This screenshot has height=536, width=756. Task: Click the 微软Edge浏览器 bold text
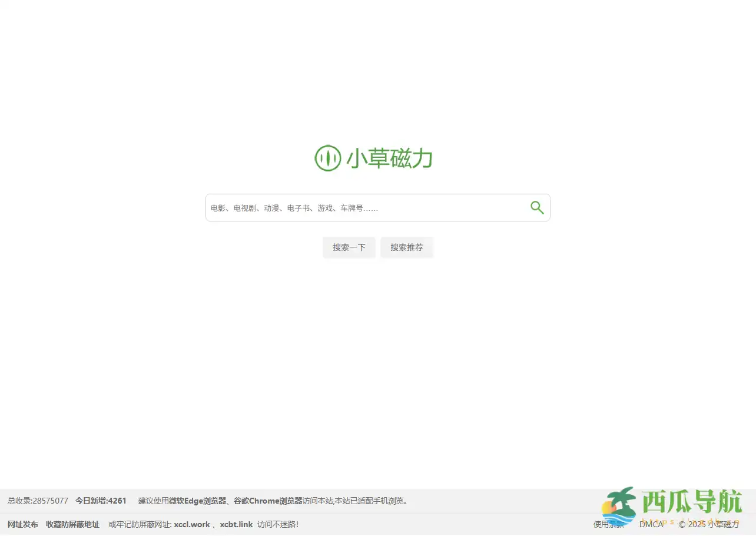[x=199, y=501]
